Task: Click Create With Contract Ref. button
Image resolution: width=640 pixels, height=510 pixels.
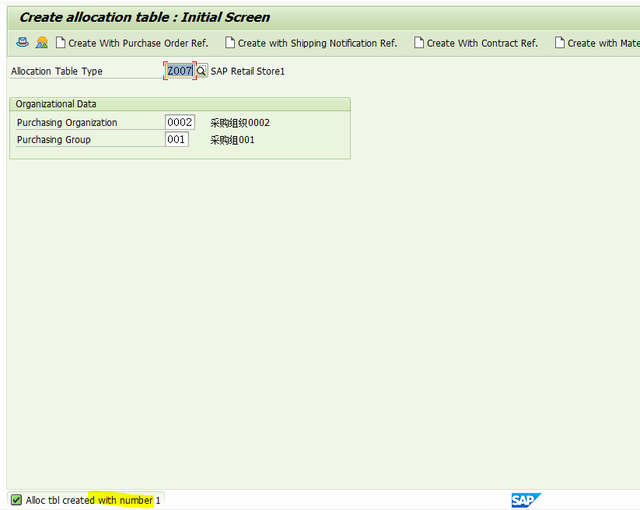Action: coord(476,43)
